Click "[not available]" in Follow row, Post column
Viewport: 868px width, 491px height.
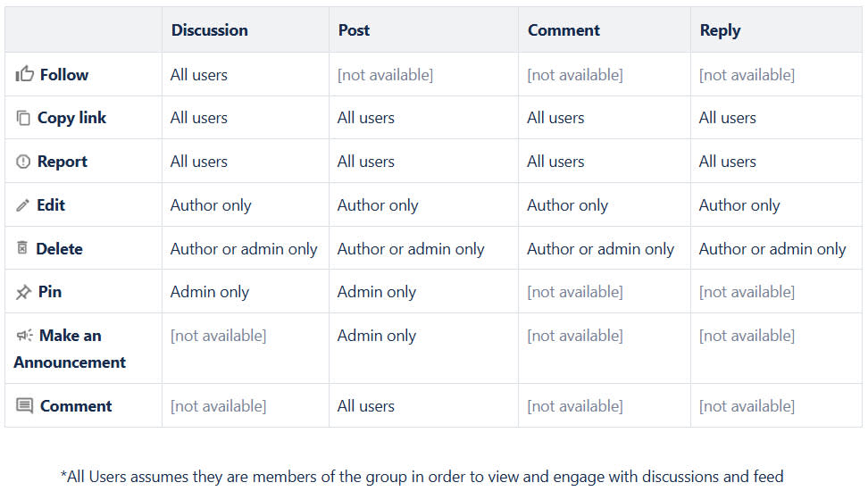pos(385,75)
